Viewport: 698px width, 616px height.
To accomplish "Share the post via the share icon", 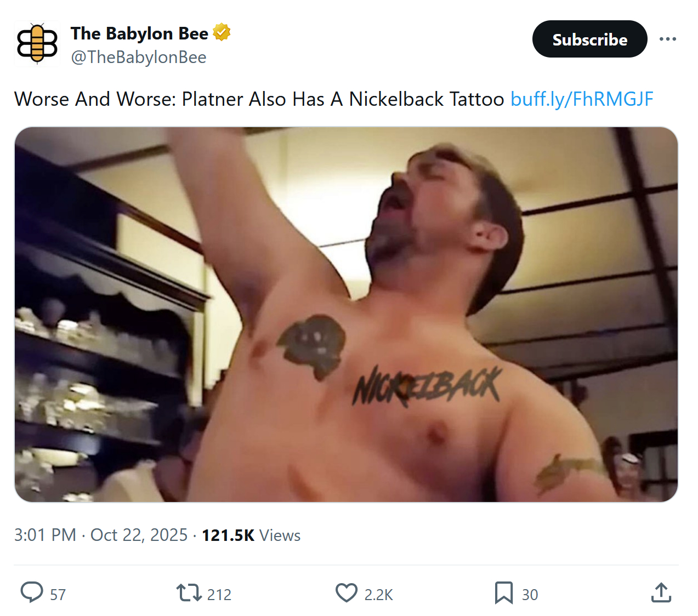I will (661, 593).
